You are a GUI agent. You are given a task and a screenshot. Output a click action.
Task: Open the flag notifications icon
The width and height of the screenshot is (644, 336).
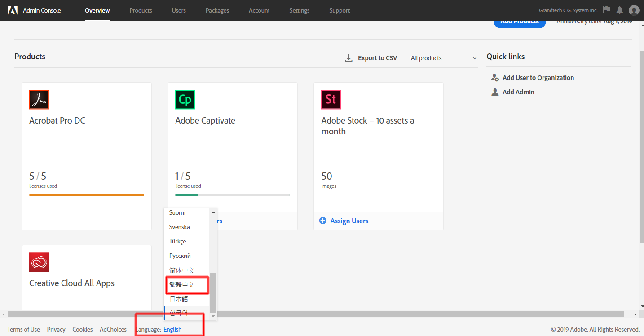coord(607,10)
